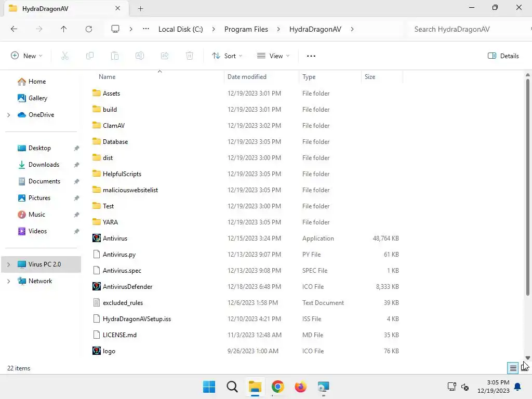Add a new Explorer tab
The image size is (532, 399).
pos(140,8)
